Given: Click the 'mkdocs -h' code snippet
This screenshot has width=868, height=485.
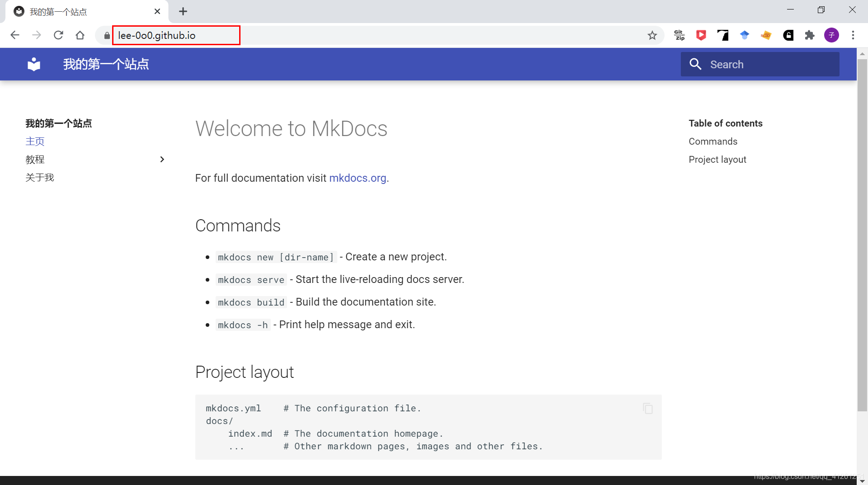Looking at the screenshot, I should coord(243,325).
